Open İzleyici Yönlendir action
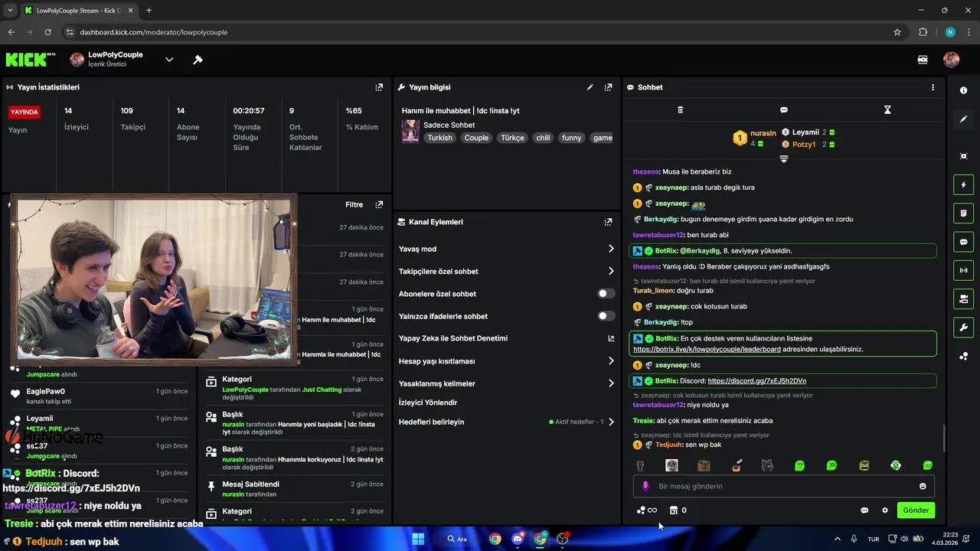 (x=428, y=403)
